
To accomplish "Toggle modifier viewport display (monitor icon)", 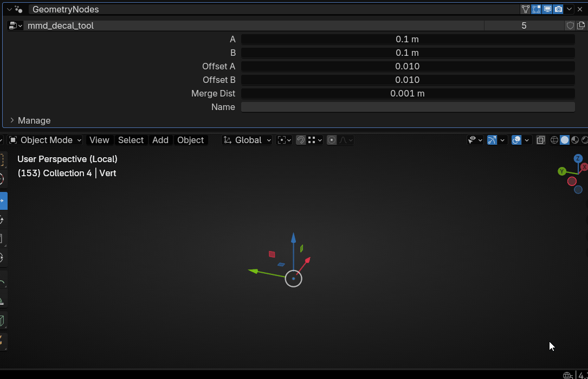I will (x=547, y=9).
